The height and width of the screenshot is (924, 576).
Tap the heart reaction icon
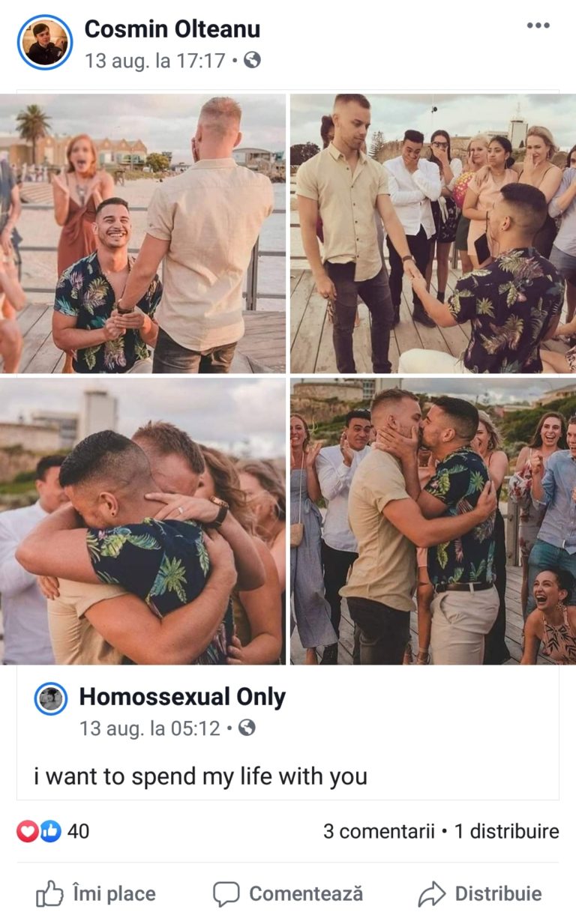pos(27,831)
